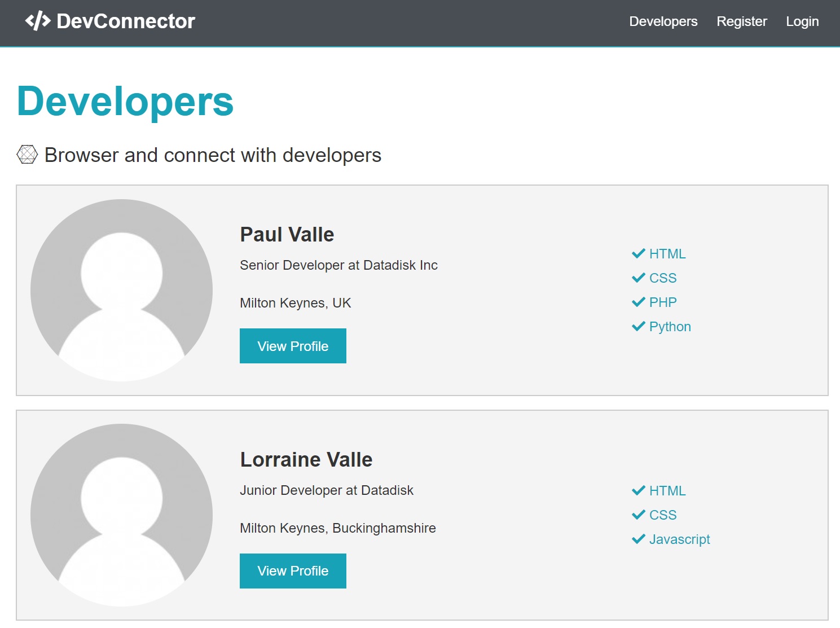Click the DevConnector code logo icon

[x=38, y=21]
